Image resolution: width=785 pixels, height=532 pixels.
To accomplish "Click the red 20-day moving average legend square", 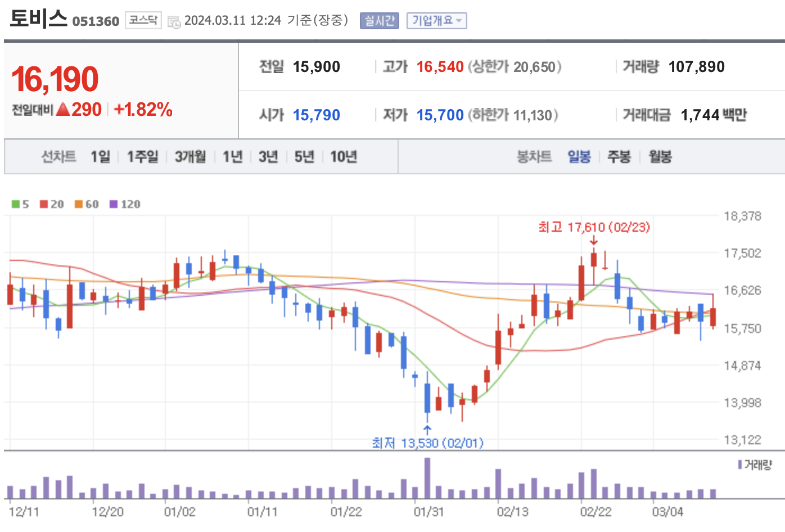I will click(x=44, y=204).
